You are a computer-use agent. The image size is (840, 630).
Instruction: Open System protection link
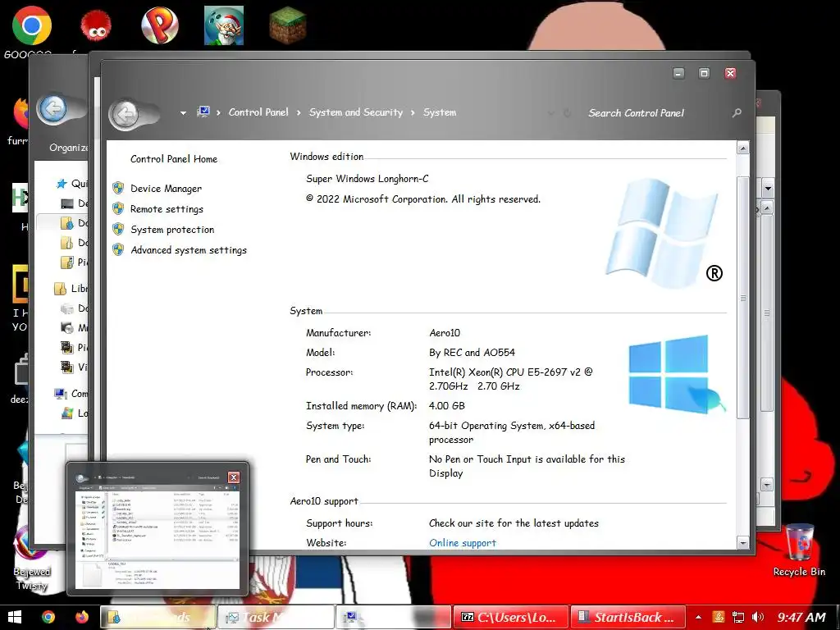click(x=172, y=230)
